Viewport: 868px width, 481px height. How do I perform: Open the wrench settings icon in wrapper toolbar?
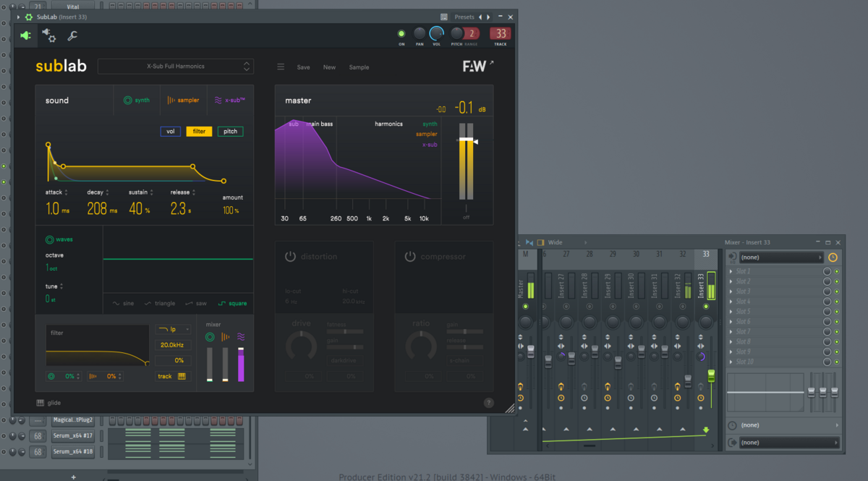pos(72,35)
